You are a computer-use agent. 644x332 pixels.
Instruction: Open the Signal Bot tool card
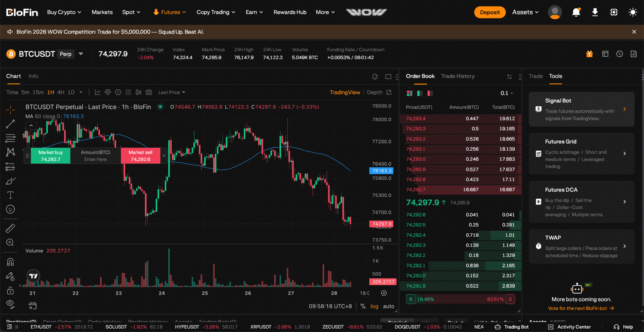click(x=581, y=109)
